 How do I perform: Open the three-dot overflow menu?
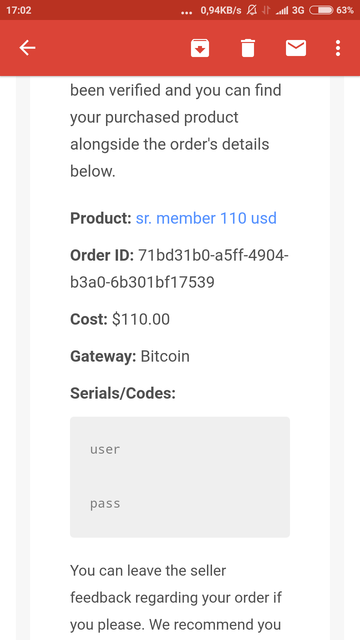coord(338,48)
